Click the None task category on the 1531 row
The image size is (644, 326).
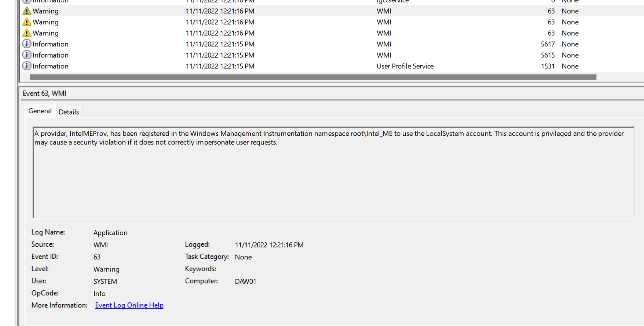(570, 66)
